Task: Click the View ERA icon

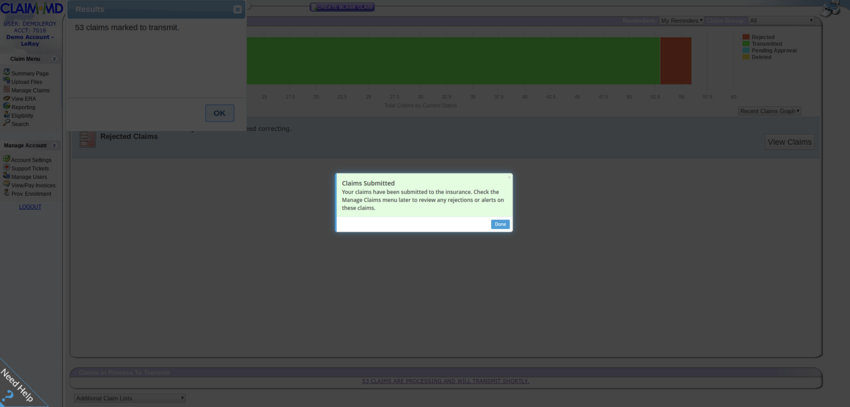Action: 6,98
